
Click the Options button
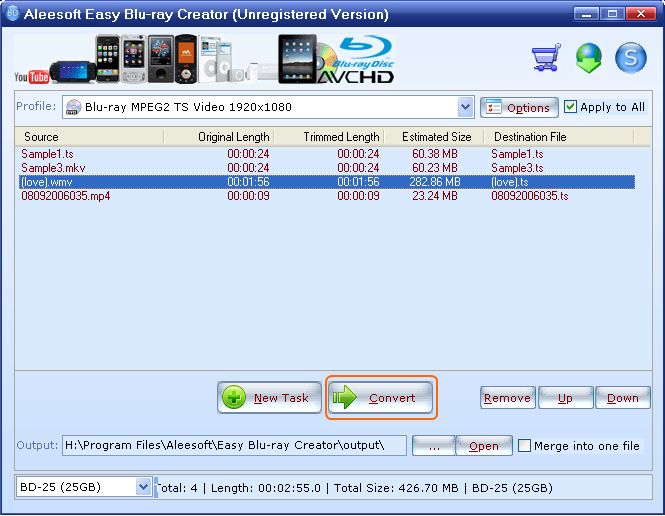coord(519,108)
